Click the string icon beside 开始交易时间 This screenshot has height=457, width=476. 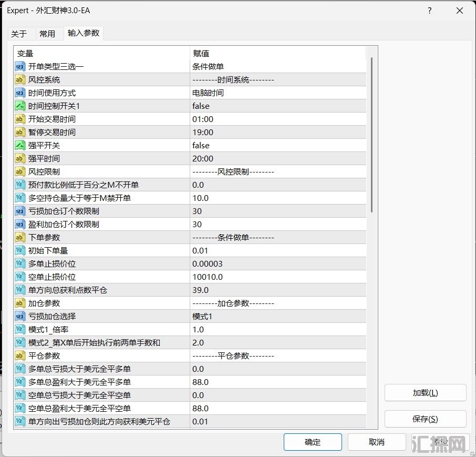coord(20,119)
